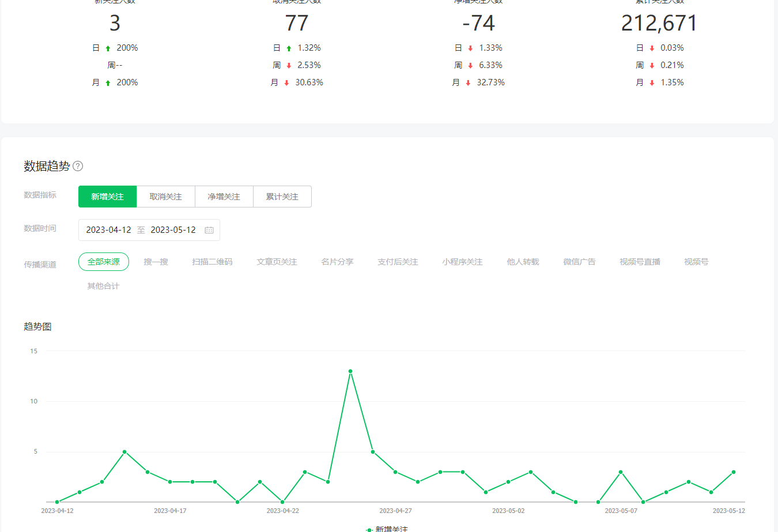Image resolution: width=778 pixels, height=532 pixels.
Task: Switch to the 净增关注 metric tab
Action: point(224,197)
